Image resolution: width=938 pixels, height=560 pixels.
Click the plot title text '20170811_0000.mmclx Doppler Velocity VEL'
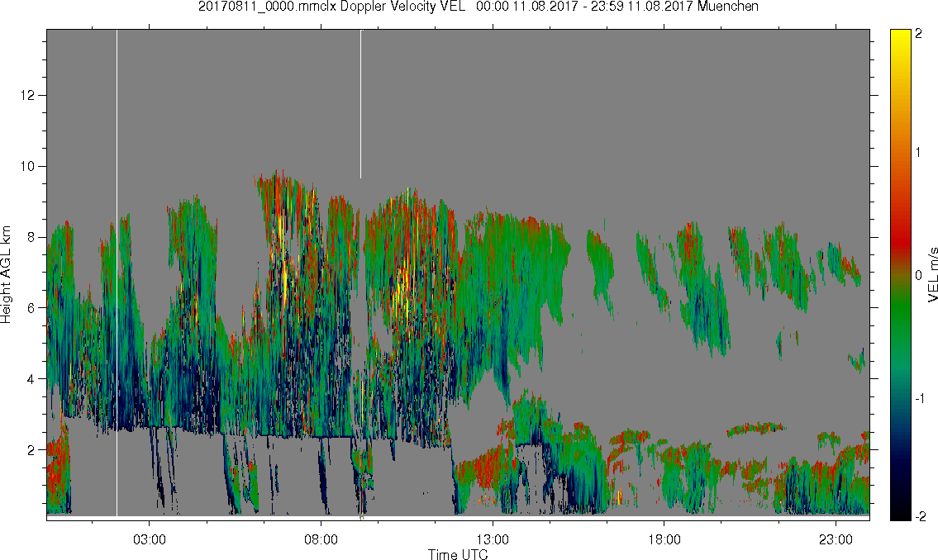tap(332, 7)
